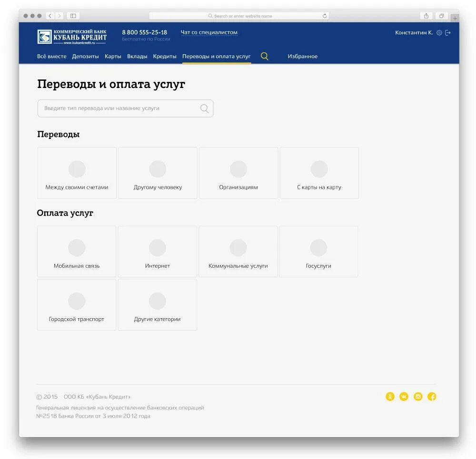Click the Кубань Кредит bank logo
This screenshot has height=459, width=476.
click(71, 37)
